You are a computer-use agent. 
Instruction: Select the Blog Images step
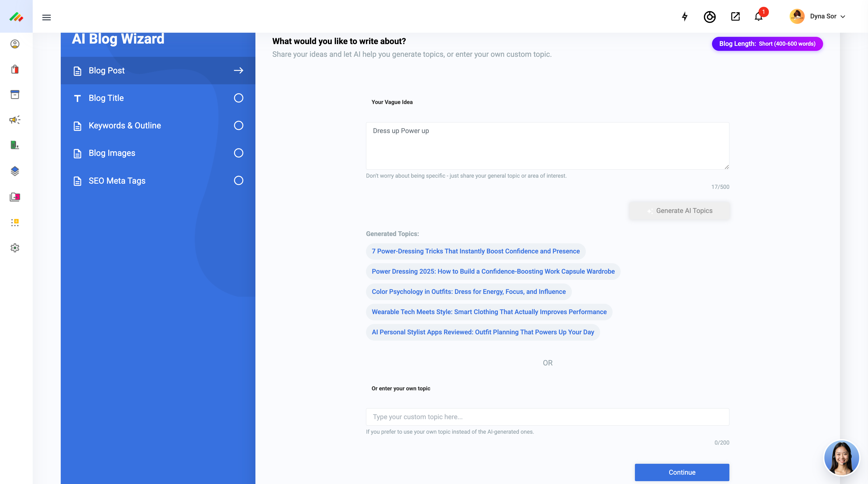coord(158,153)
